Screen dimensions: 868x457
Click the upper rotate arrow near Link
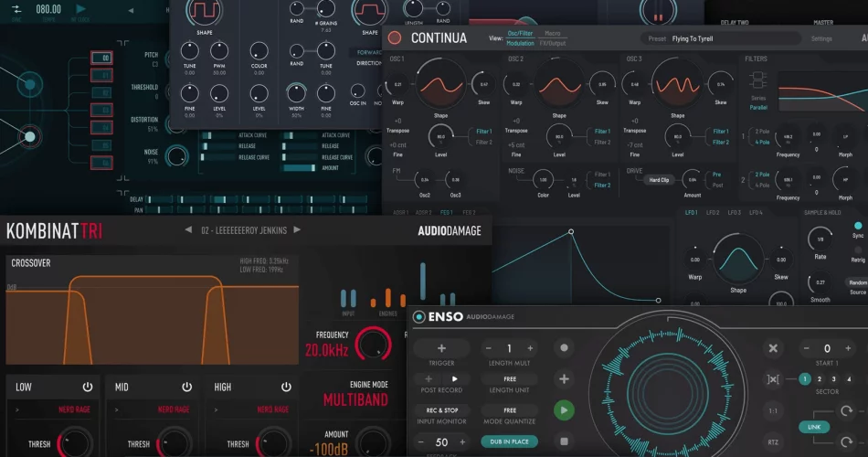pyautogui.click(x=846, y=410)
